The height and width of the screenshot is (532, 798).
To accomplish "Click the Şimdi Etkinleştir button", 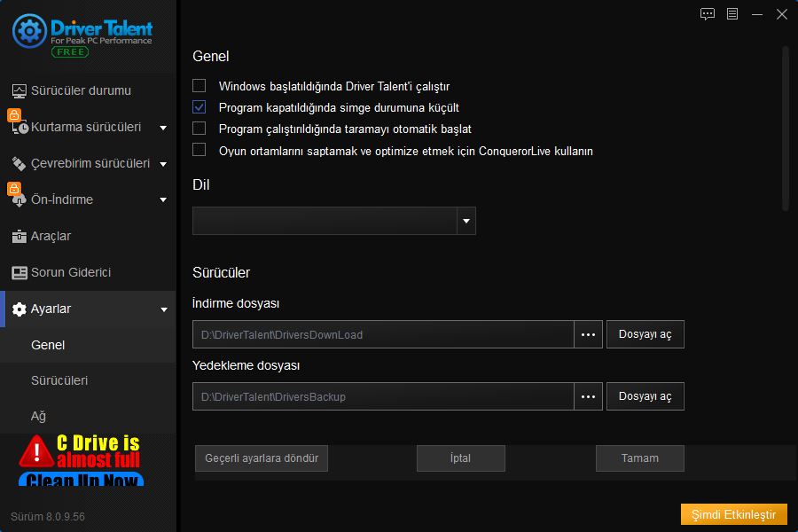I will 734,514.
